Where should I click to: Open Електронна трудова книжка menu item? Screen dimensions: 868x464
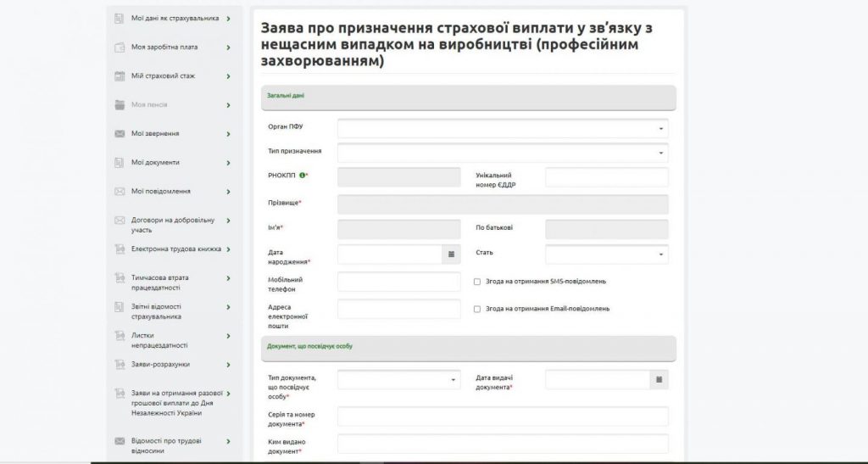[175, 249]
